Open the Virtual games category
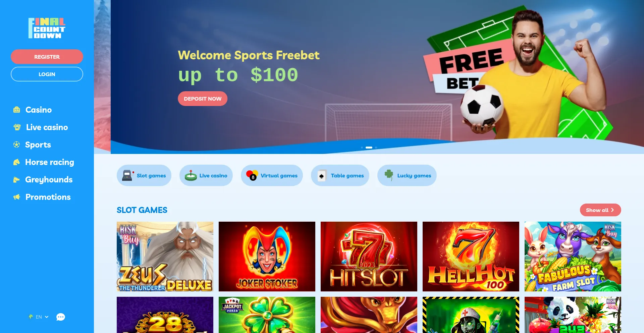Image resolution: width=644 pixels, height=333 pixels. [272, 175]
